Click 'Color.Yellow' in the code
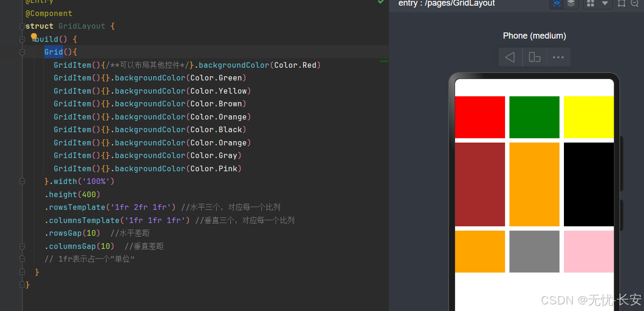 click(x=219, y=91)
